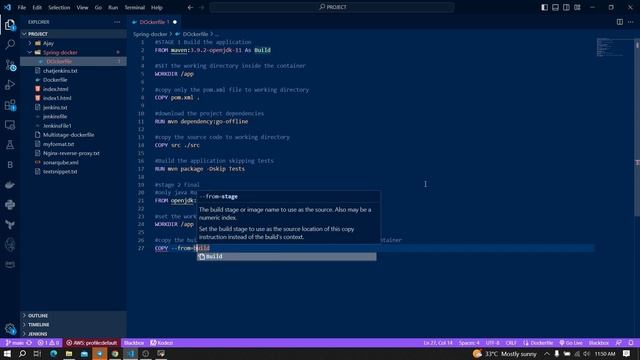Image resolution: width=640 pixels, height=360 pixels.
Task: Click errors and warnings count in status bar
Action: point(49,343)
